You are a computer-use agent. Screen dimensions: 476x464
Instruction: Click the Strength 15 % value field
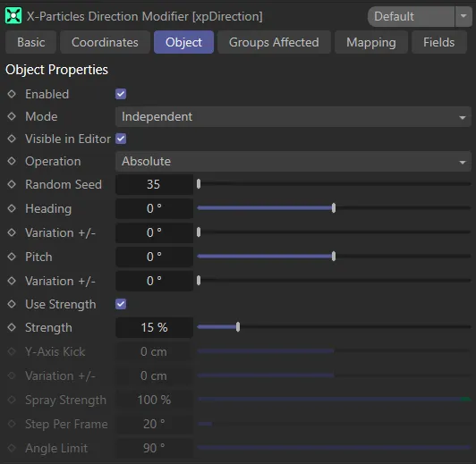click(x=154, y=327)
